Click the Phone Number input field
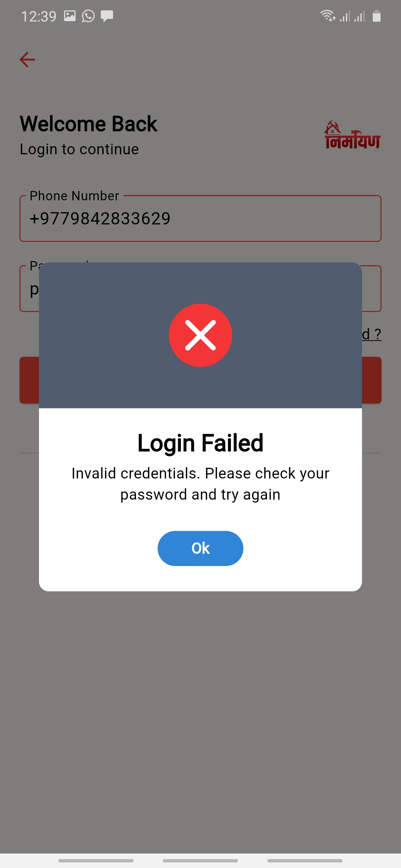Viewport: 401px width, 868px height. pos(200,218)
